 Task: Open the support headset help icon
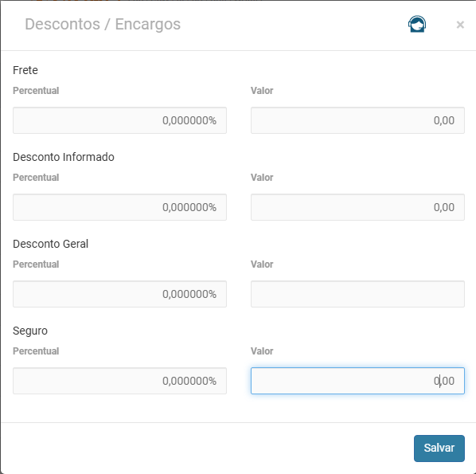pos(417,24)
